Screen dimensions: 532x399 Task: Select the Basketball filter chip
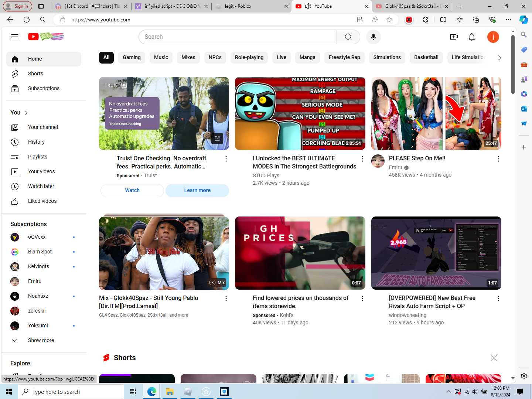(426, 58)
